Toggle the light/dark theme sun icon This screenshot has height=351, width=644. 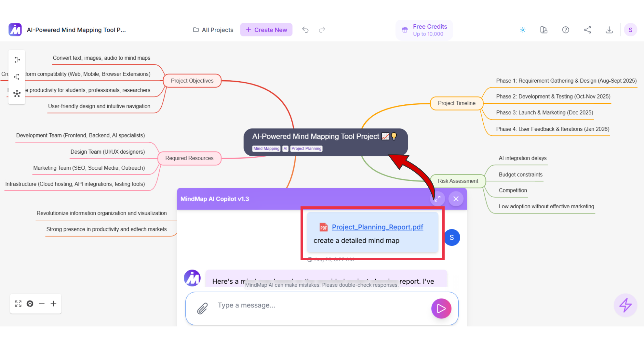click(523, 30)
